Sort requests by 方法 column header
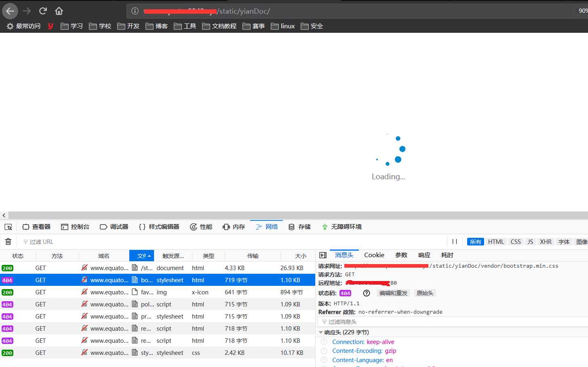The height and width of the screenshot is (367, 588). coord(57,256)
